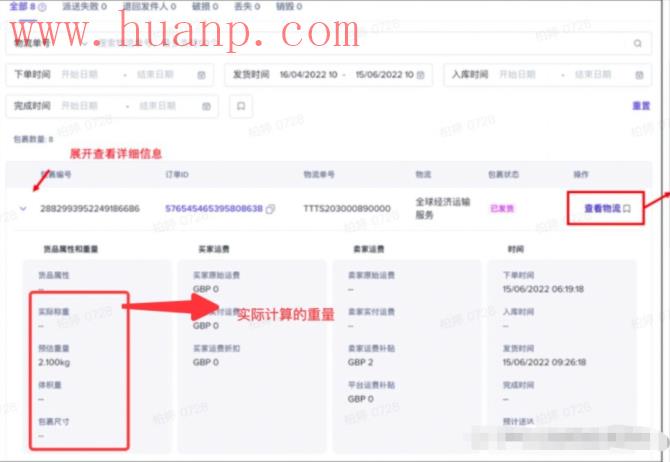Click 下单时间 end date field
Screen dimensions: 670x462
pyautogui.click(x=155, y=75)
